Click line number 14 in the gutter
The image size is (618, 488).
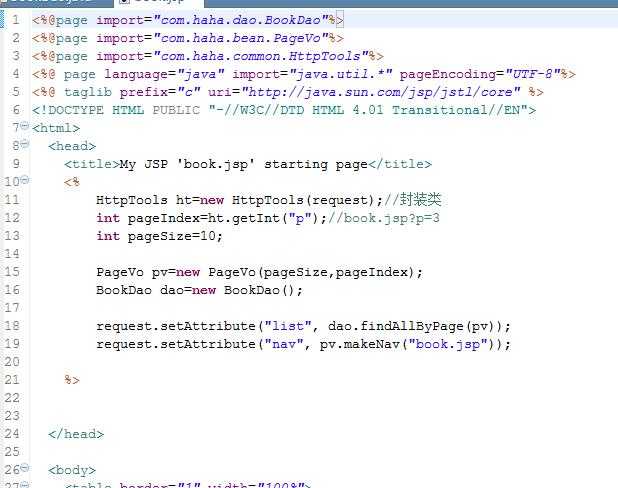[12, 253]
